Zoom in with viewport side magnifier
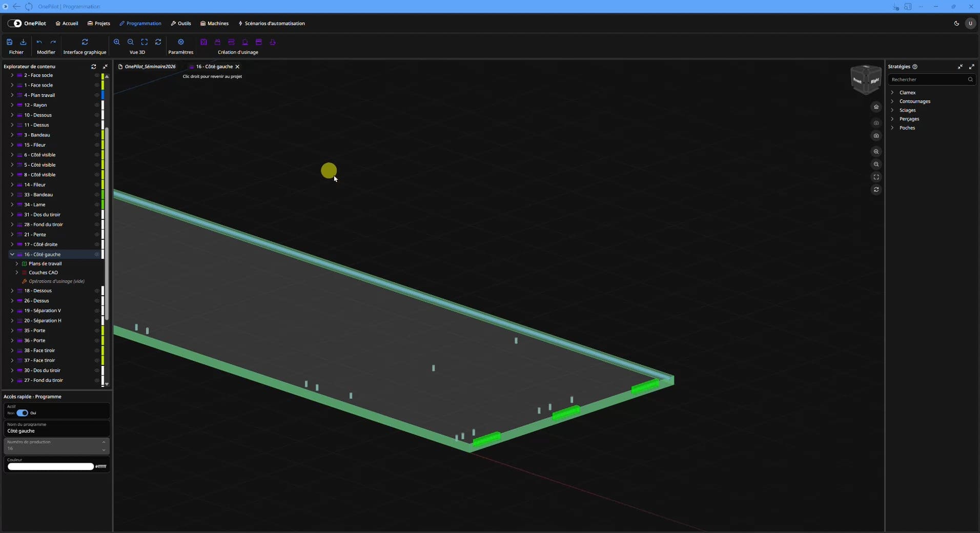Viewport: 980px width, 533px height. coord(876,152)
